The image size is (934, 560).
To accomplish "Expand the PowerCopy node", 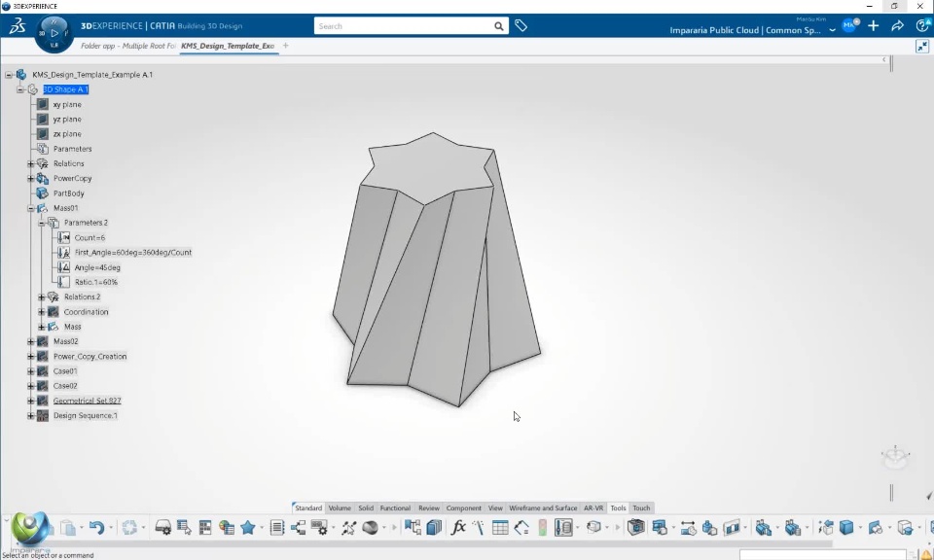I will pyautogui.click(x=31, y=179).
